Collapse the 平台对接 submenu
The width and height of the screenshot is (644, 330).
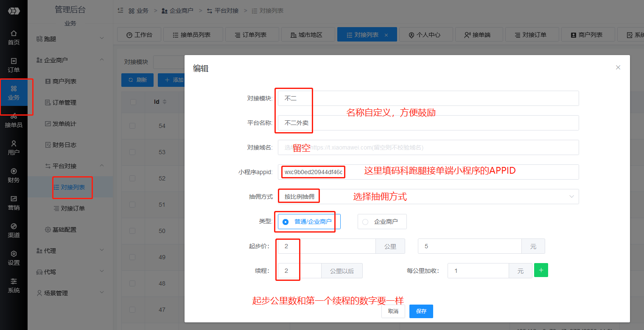coord(70,166)
